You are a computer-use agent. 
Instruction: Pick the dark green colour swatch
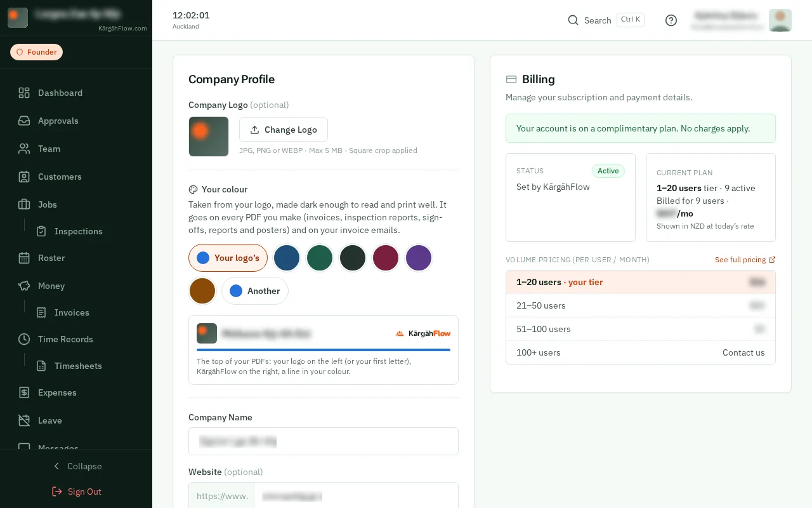(320, 258)
